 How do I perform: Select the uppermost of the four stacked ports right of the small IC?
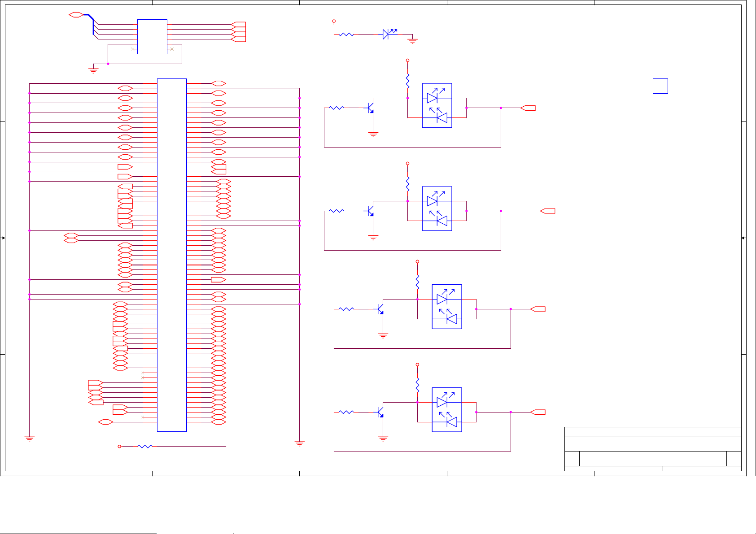[x=238, y=24]
